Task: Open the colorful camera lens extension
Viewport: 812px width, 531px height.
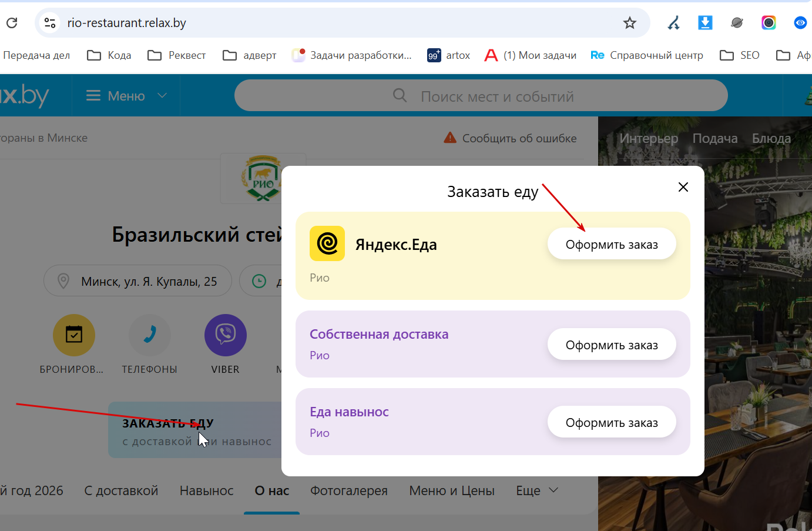Action: click(769, 23)
